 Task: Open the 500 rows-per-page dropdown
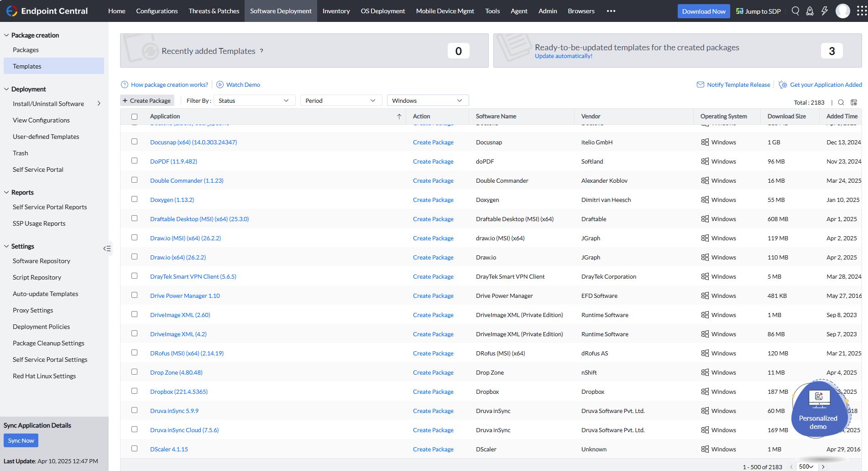pyautogui.click(x=806, y=466)
